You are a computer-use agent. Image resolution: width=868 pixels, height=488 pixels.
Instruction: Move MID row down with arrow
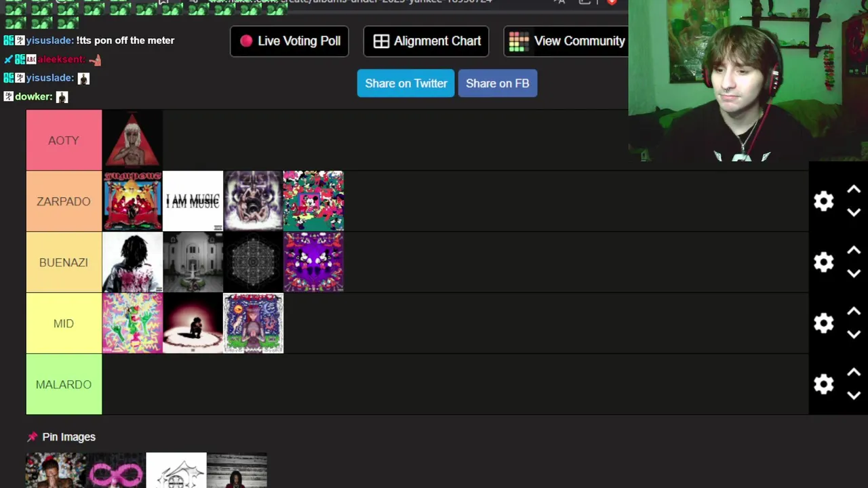pos(854,334)
